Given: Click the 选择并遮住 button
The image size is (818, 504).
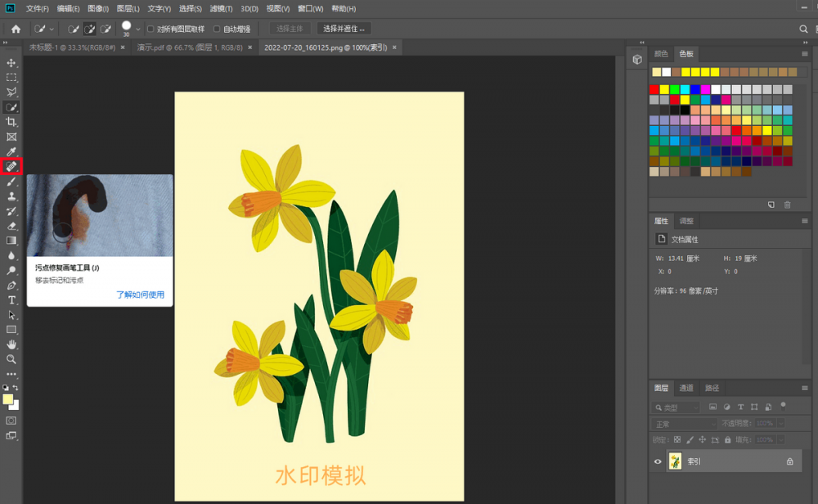Looking at the screenshot, I should point(344,29).
